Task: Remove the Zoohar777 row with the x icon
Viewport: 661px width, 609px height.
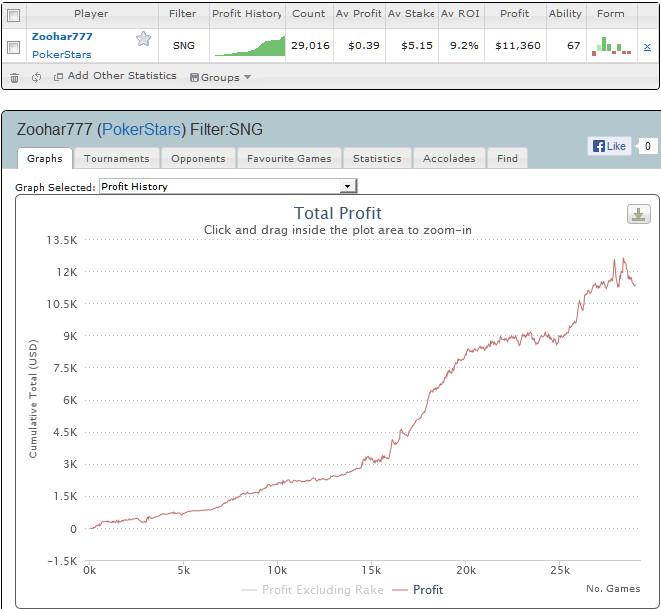Action: tap(646, 46)
